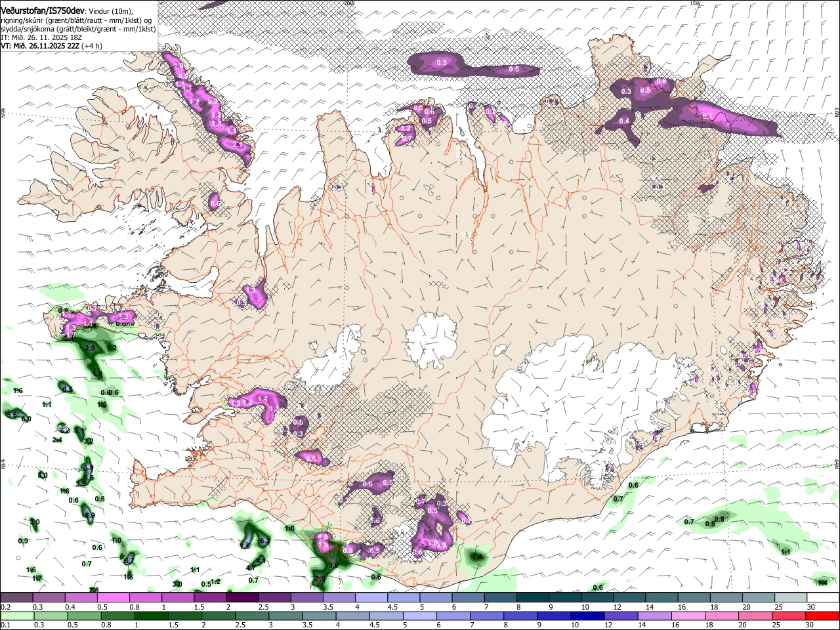
Task: Pick lower legend swatch starting at 0.5
Action: (84, 616)
